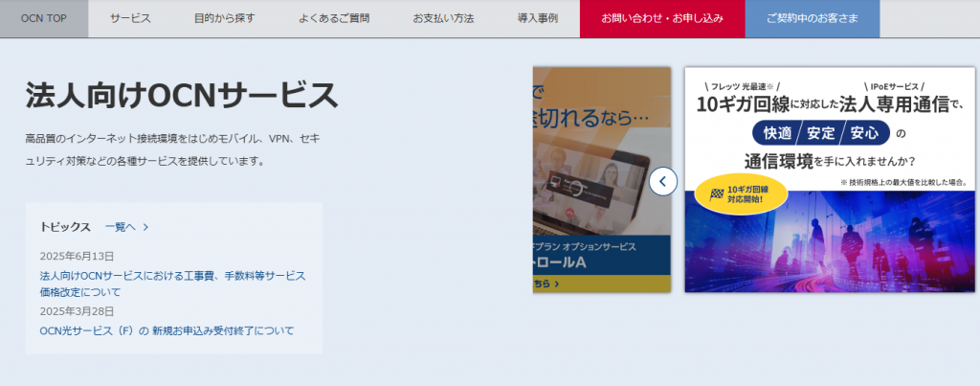Screen dimensions: 980x386
Task: Click the 法人向けOCNサービス page heading
Action: tap(182, 96)
